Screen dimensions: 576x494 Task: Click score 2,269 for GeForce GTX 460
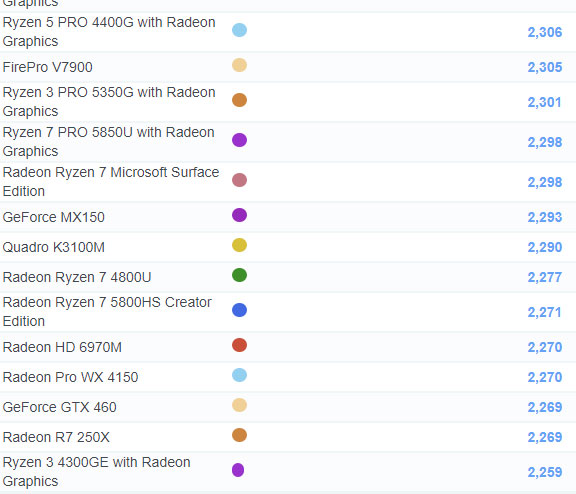point(545,407)
